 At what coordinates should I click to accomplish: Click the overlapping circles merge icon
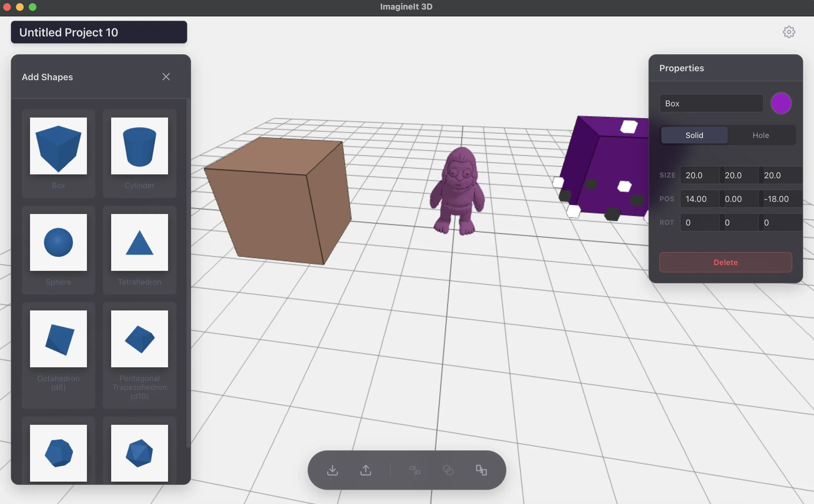pyautogui.click(x=448, y=470)
